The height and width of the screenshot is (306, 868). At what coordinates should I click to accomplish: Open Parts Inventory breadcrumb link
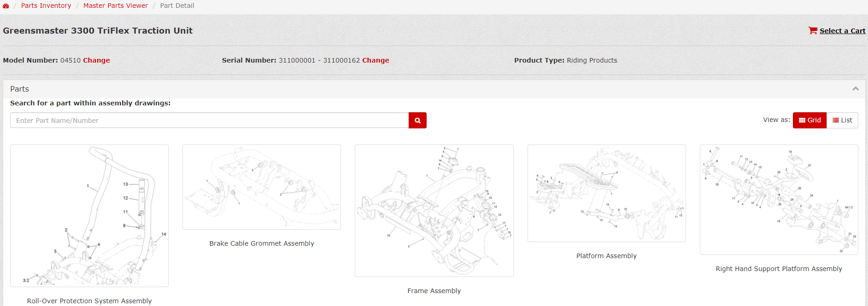tap(46, 6)
